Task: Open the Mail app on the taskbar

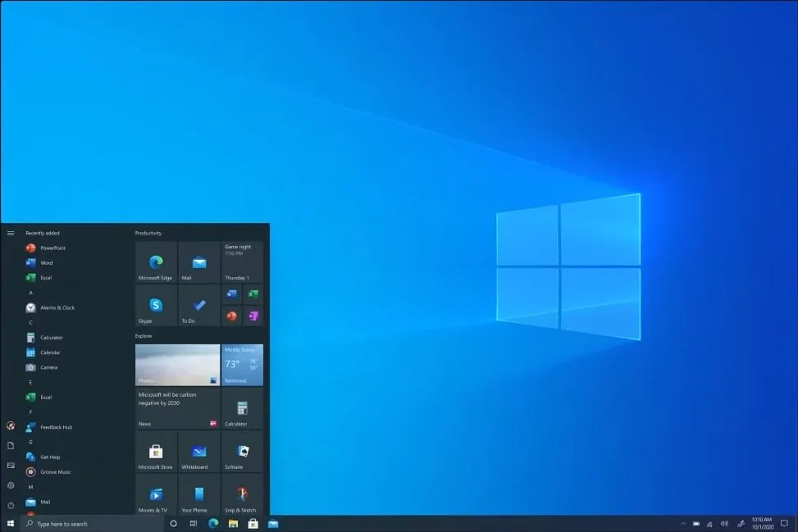Action: [x=273, y=524]
